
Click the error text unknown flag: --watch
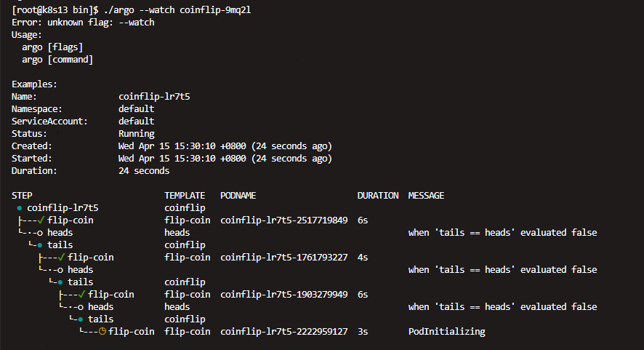coord(100,23)
